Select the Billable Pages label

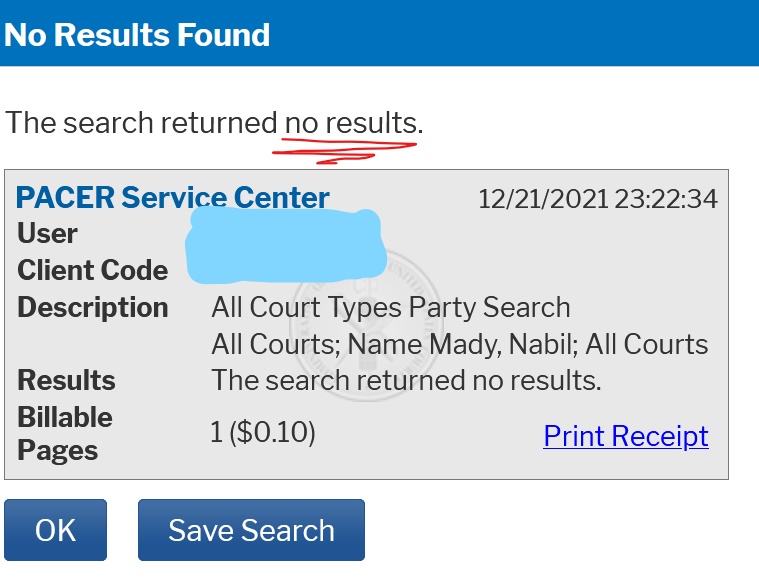click(x=65, y=434)
